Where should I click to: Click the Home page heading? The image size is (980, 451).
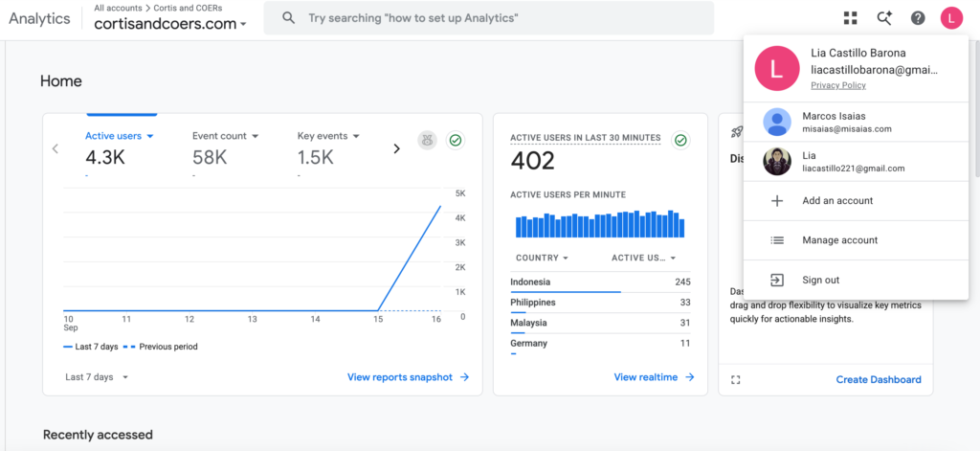(60, 81)
